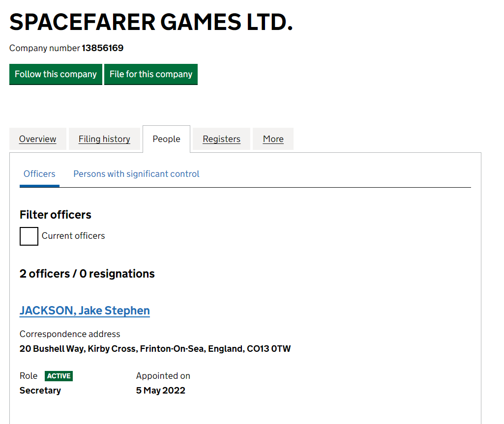The height and width of the screenshot is (424, 504).
Task: Click File for this company button
Action: (151, 74)
